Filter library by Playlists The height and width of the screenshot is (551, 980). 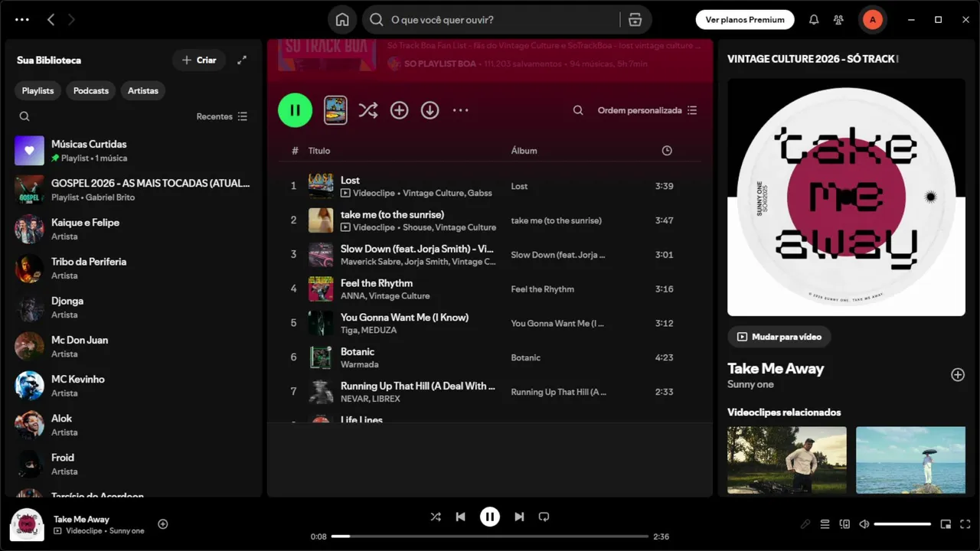38,90
